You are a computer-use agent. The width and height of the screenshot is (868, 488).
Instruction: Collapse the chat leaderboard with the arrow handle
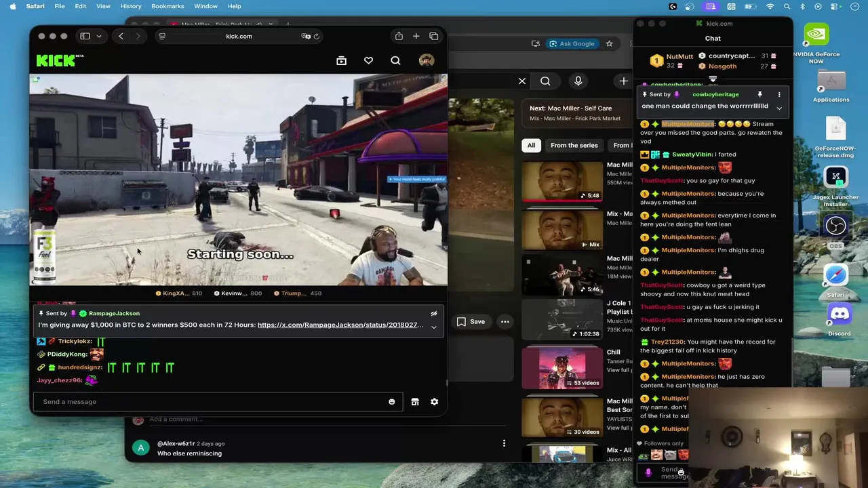point(713,79)
